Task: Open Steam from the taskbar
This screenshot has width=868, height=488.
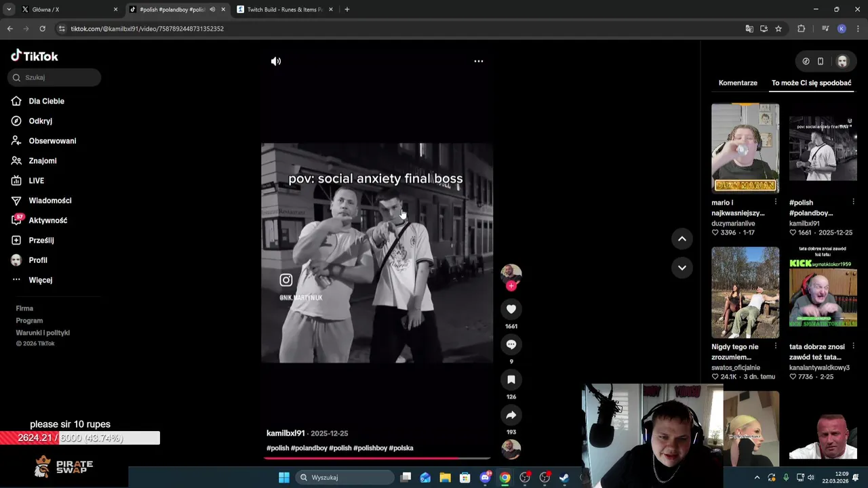Action: pos(564,477)
